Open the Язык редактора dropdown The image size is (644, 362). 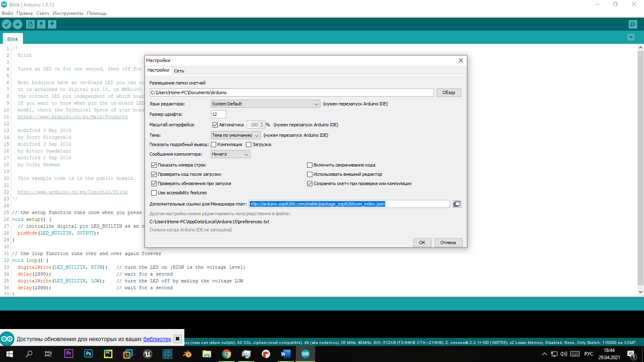(x=266, y=104)
